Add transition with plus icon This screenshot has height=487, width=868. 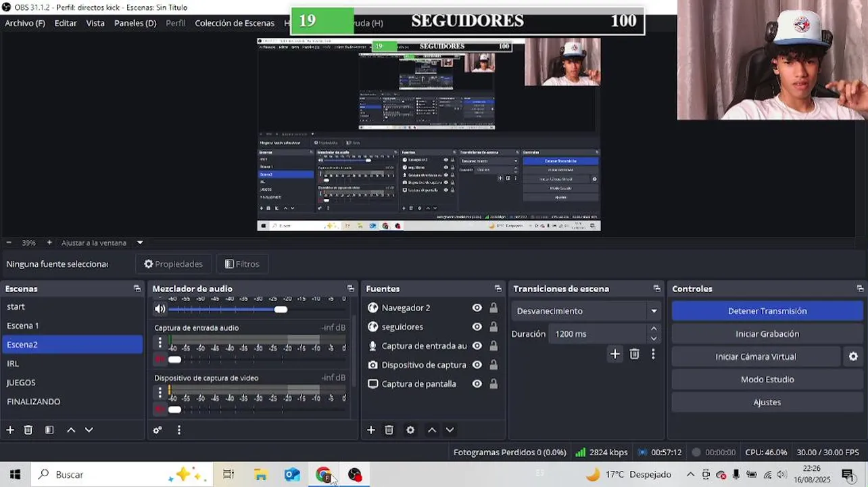pyautogui.click(x=614, y=354)
